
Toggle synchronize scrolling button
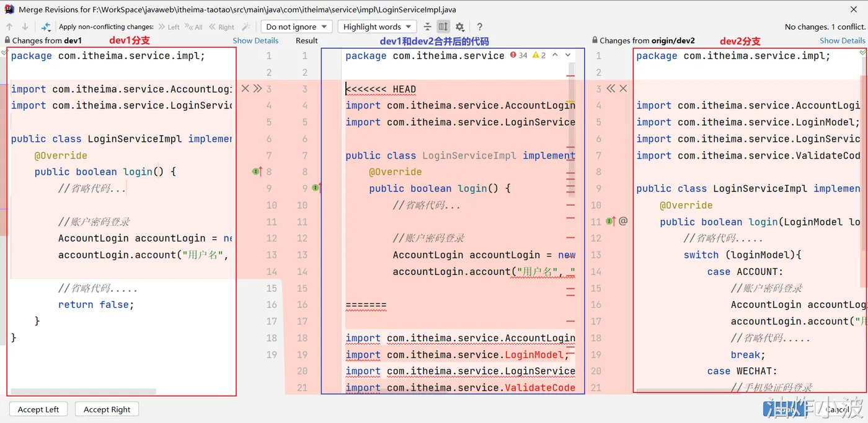(443, 27)
